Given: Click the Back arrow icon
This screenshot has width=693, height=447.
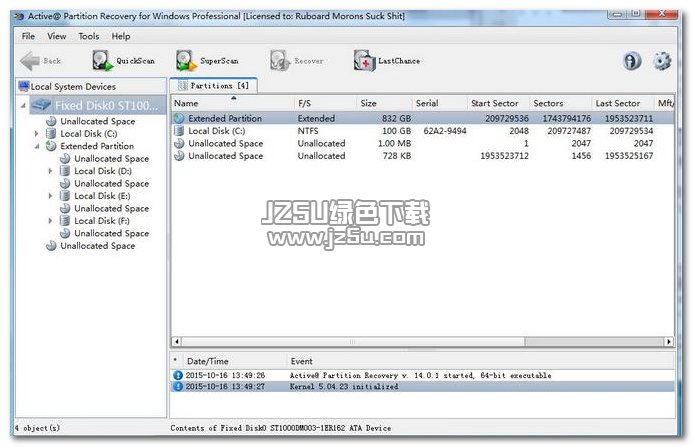Looking at the screenshot, I should pyautogui.click(x=30, y=61).
